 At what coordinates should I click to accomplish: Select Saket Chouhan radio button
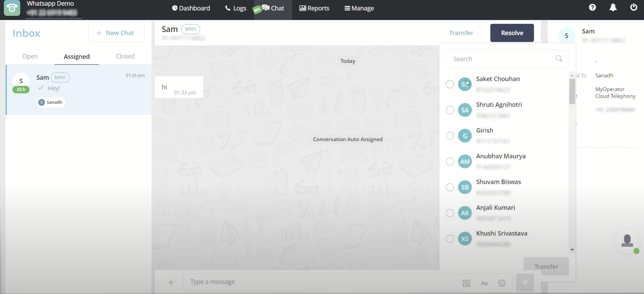(450, 84)
